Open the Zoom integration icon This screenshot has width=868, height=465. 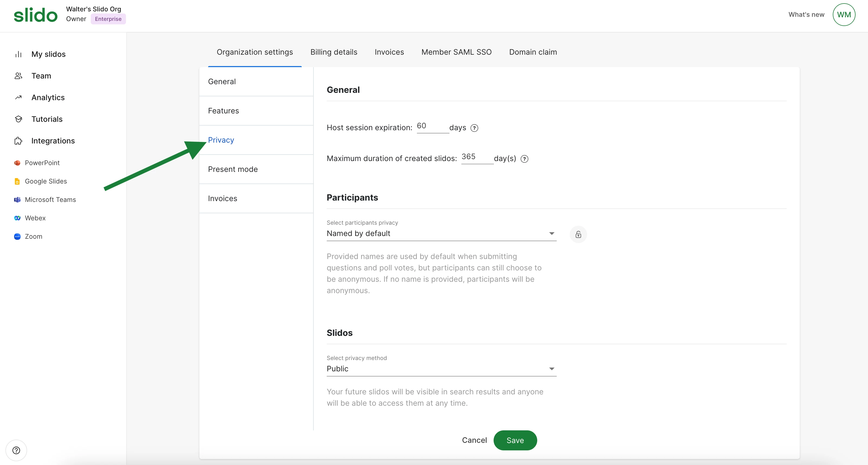point(17,236)
